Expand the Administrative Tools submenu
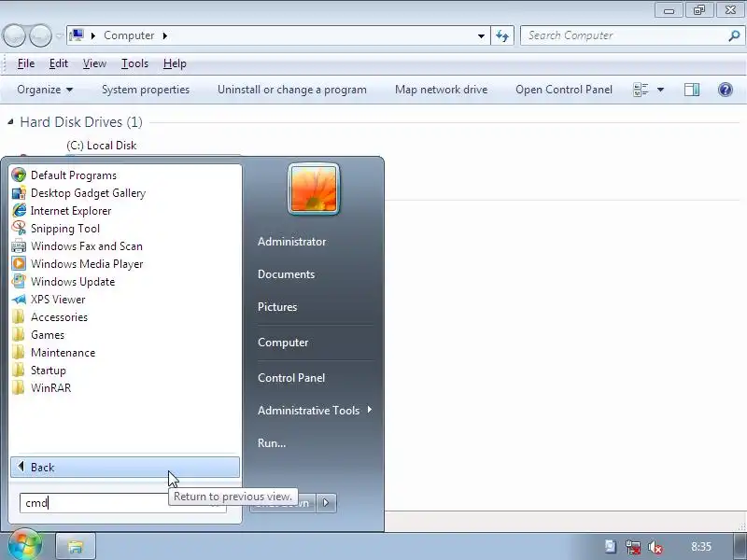747x560 pixels. [x=315, y=410]
